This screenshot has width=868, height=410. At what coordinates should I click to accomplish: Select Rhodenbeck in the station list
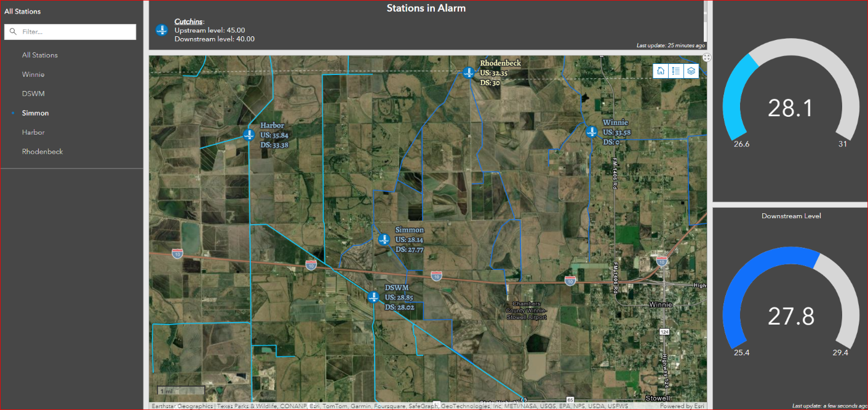[42, 152]
